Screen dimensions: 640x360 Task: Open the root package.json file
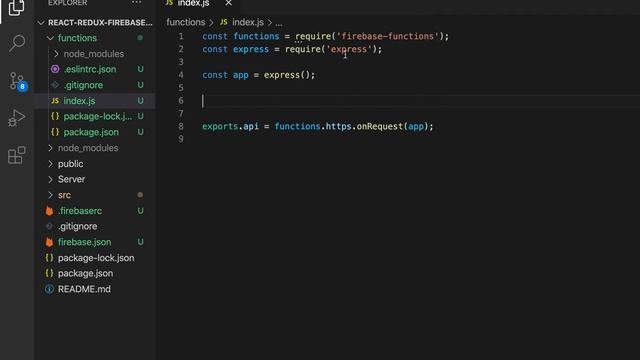click(x=85, y=273)
